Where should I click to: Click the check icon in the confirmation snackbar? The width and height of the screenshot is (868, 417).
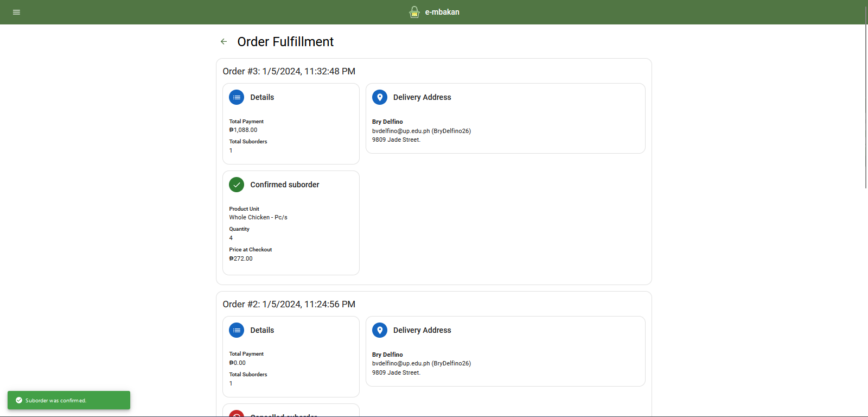coord(19,400)
